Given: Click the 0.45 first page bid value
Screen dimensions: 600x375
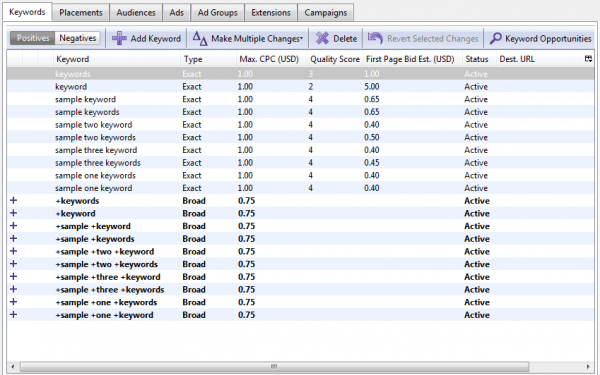Looking at the screenshot, I should click(372, 162).
